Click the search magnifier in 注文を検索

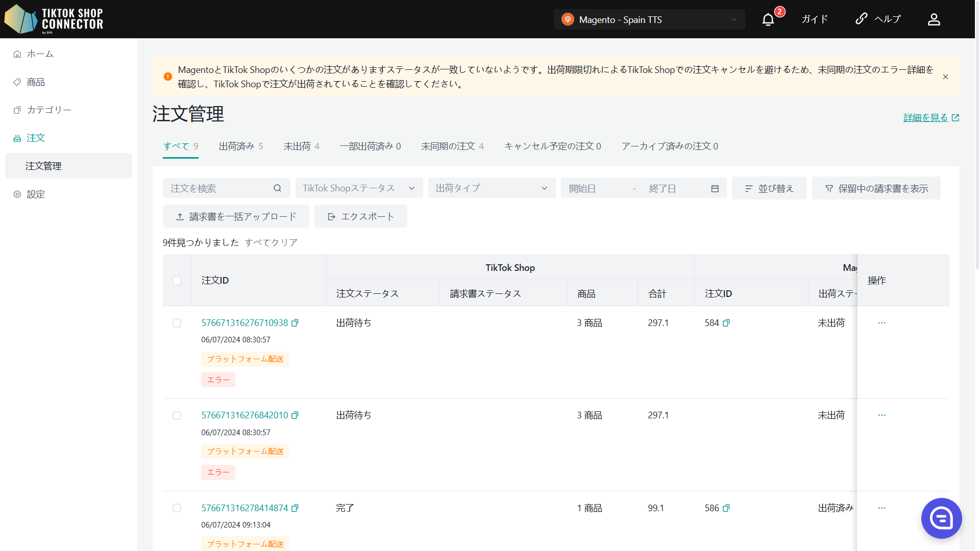pos(277,188)
